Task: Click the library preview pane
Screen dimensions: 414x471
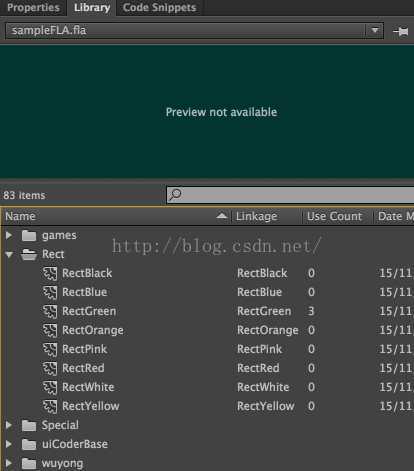Action: 207,112
